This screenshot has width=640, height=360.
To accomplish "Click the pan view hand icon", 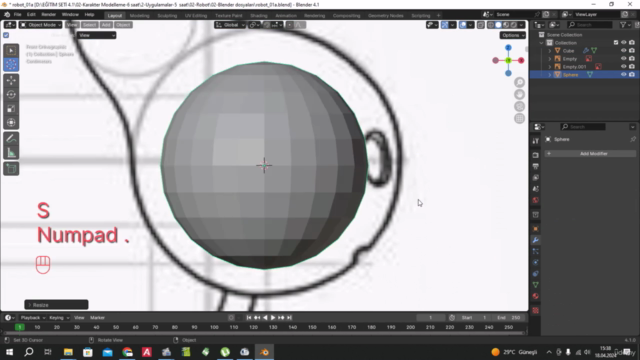I will [x=519, y=94].
